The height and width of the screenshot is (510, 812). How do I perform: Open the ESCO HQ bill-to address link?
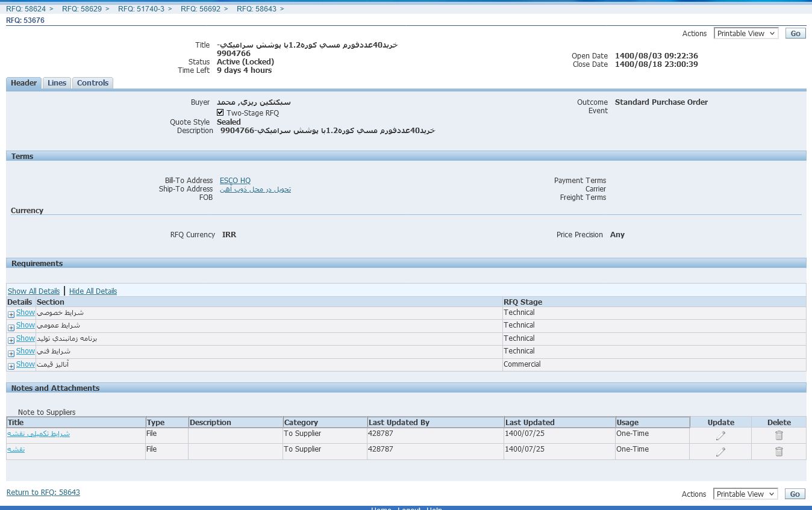(x=235, y=181)
